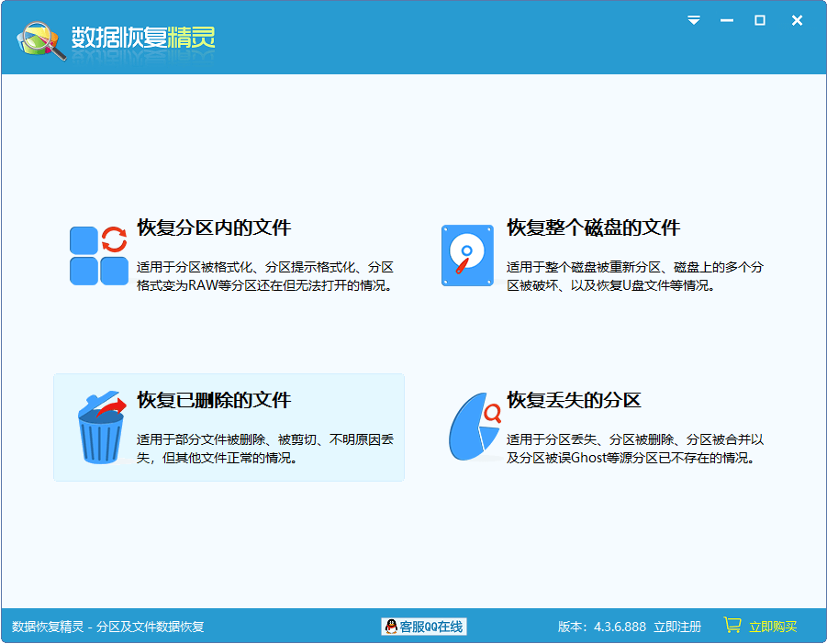This screenshot has height=644, width=827.
Task: Click description mentioning RAW等分区
Action: tap(264, 276)
